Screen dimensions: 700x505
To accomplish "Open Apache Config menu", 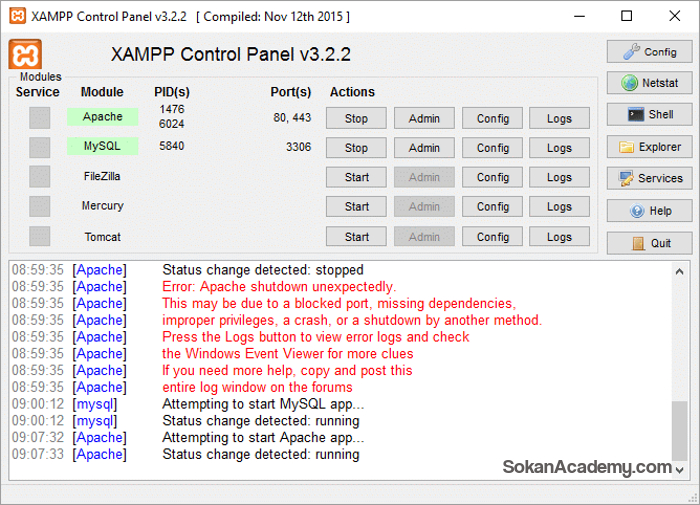I will [x=492, y=118].
